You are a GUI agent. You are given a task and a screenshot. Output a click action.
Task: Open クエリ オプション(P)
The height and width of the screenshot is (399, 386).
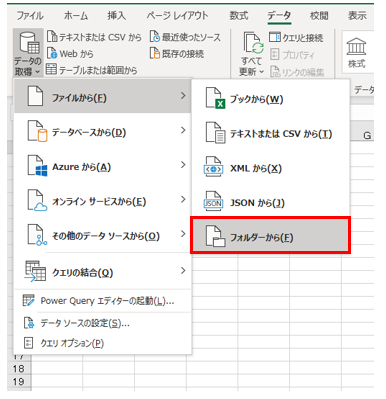pos(103,343)
